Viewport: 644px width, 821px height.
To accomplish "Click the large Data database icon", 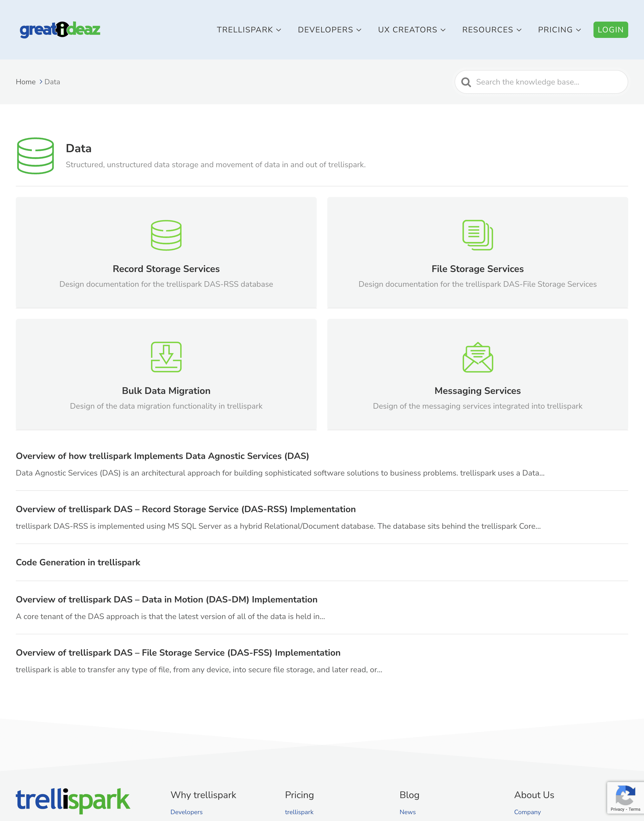I will pyautogui.click(x=36, y=156).
